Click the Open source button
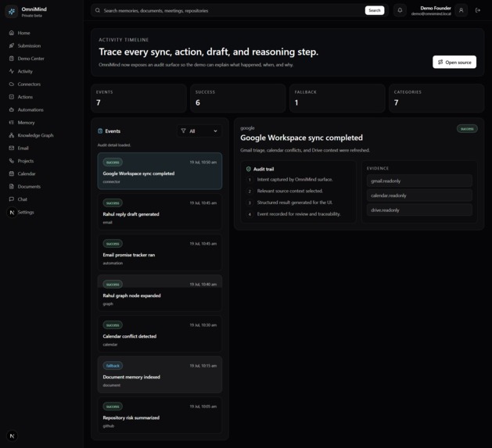The image size is (492, 448). (454, 62)
